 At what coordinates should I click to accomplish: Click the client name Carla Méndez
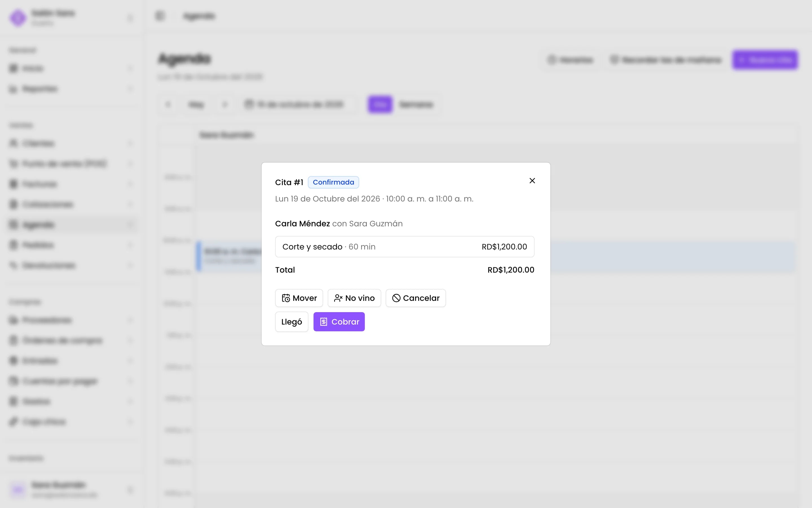click(302, 224)
